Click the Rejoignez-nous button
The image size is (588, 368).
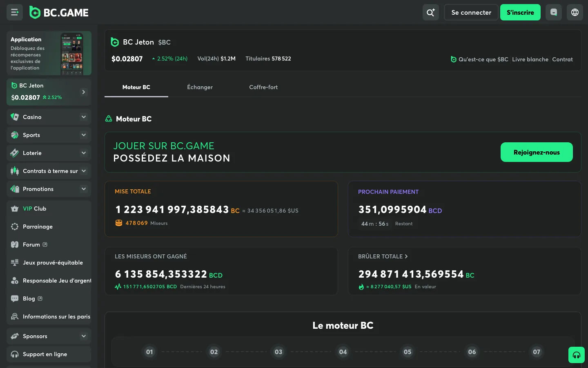click(x=537, y=152)
